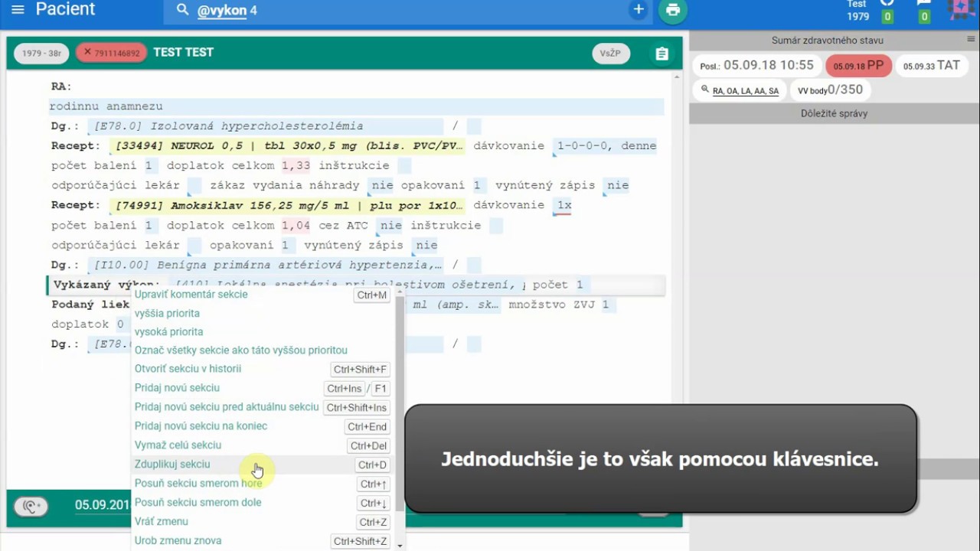
Task: Select Urob zmenu znova menu item
Action: 263,541
